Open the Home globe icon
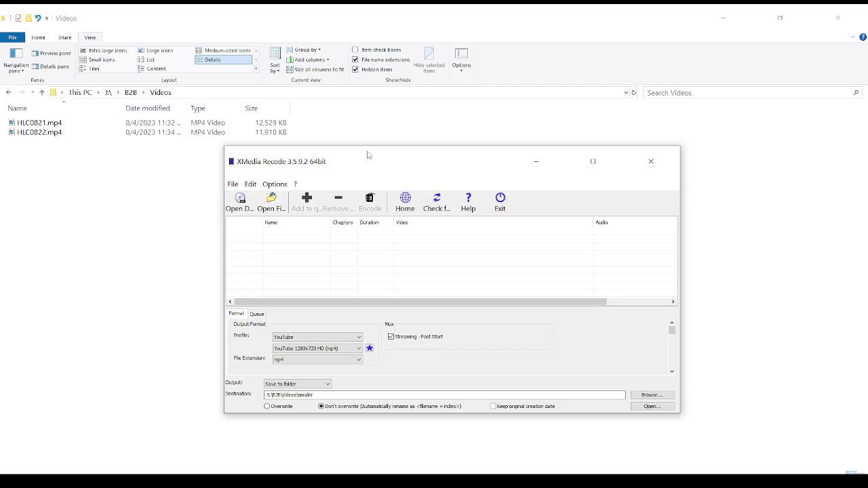This screenshot has width=868, height=488. (405, 198)
